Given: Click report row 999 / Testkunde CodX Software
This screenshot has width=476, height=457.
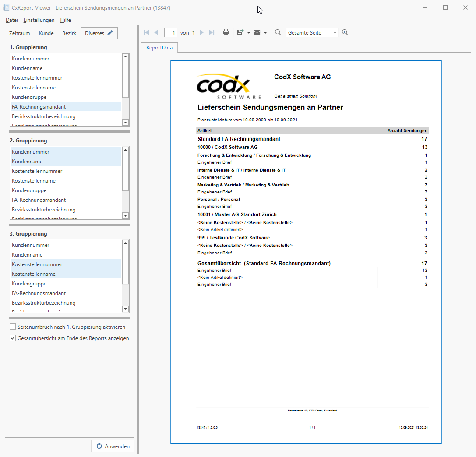Looking at the screenshot, I should click(x=312, y=238).
